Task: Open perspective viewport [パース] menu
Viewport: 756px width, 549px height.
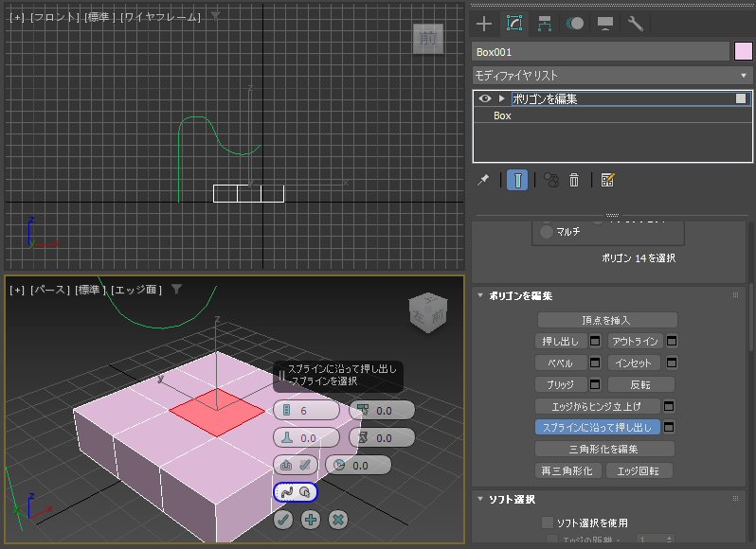Action: [50, 290]
